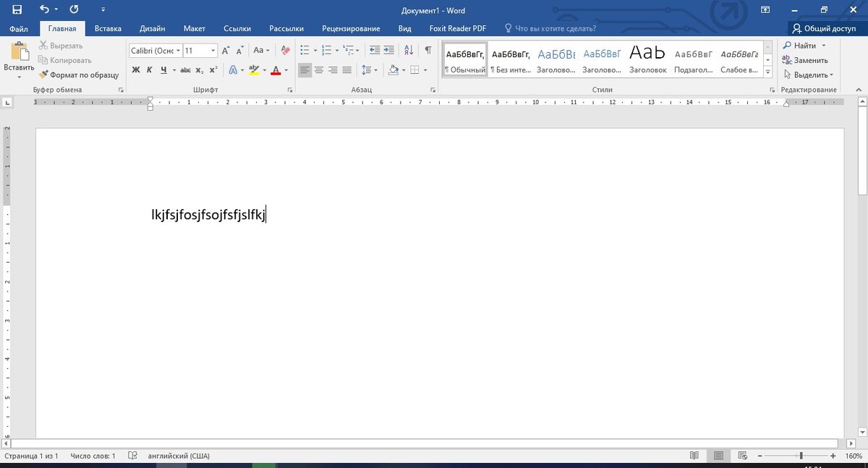Open Customize Quick Access Toolbar dropdown

103,10
